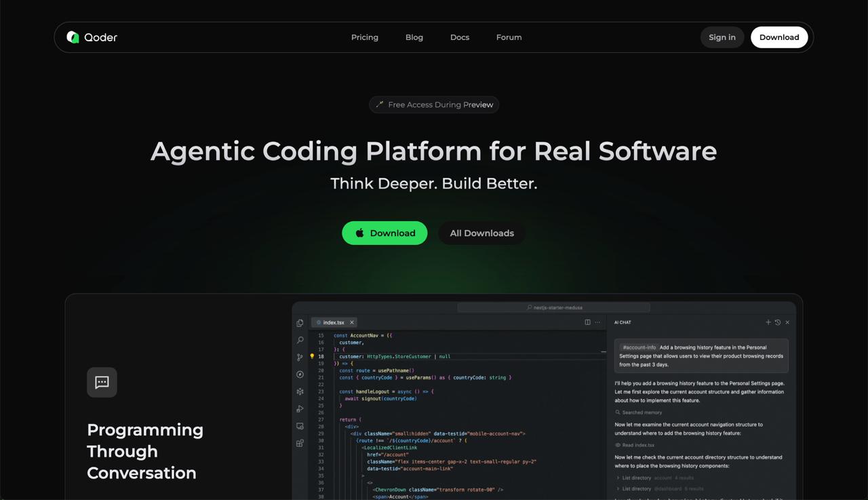Viewport: 868px width, 500px height.
Task: Click the lightbulb quick-fix on line 18
Action: pos(311,356)
